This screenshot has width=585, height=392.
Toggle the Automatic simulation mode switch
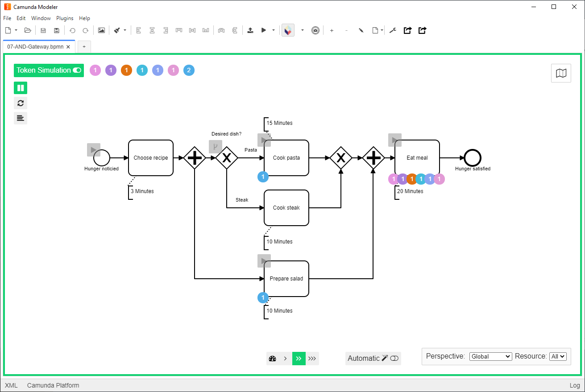tap(395, 359)
